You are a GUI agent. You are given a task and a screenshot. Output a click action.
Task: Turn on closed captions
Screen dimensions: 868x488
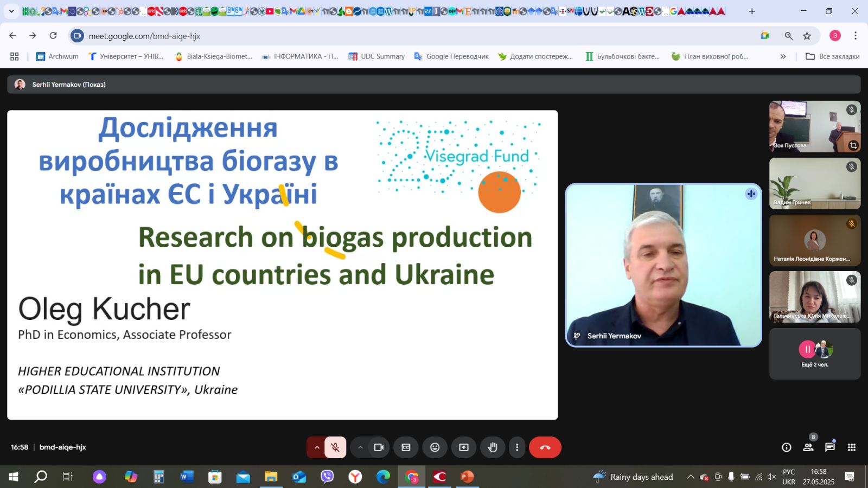pyautogui.click(x=406, y=447)
